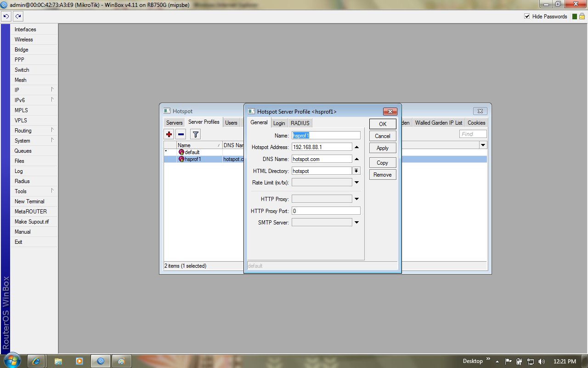The height and width of the screenshot is (368, 588).
Task: Open the Walled Garden IP List tab
Action: click(x=439, y=123)
